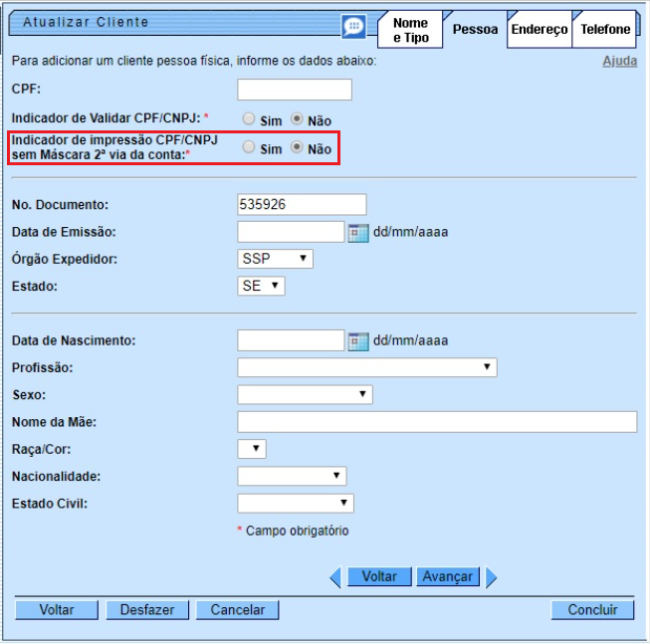The height and width of the screenshot is (644, 650).
Task: Focus the Data de Nascimento date field
Action: pyautogui.click(x=291, y=340)
